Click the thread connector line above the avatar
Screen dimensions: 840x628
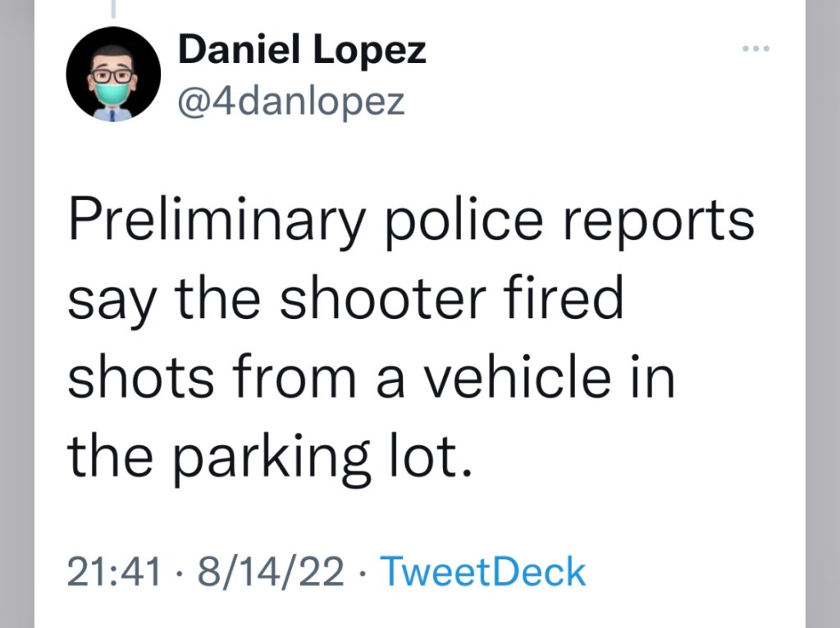click(x=113, y=8)
